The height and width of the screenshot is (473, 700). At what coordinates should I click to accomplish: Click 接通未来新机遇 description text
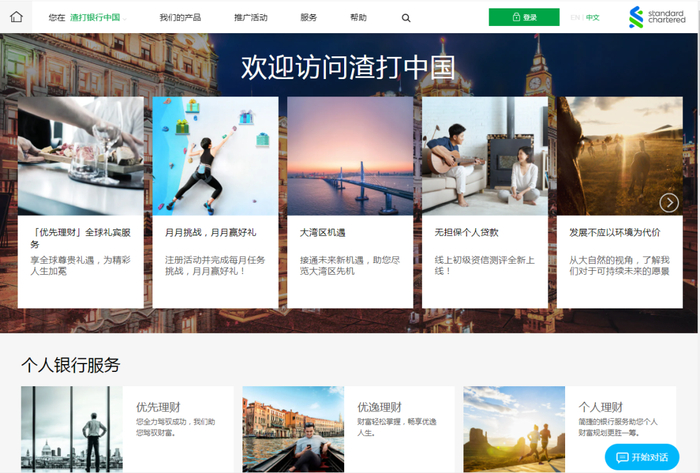(x=350, y=266)
